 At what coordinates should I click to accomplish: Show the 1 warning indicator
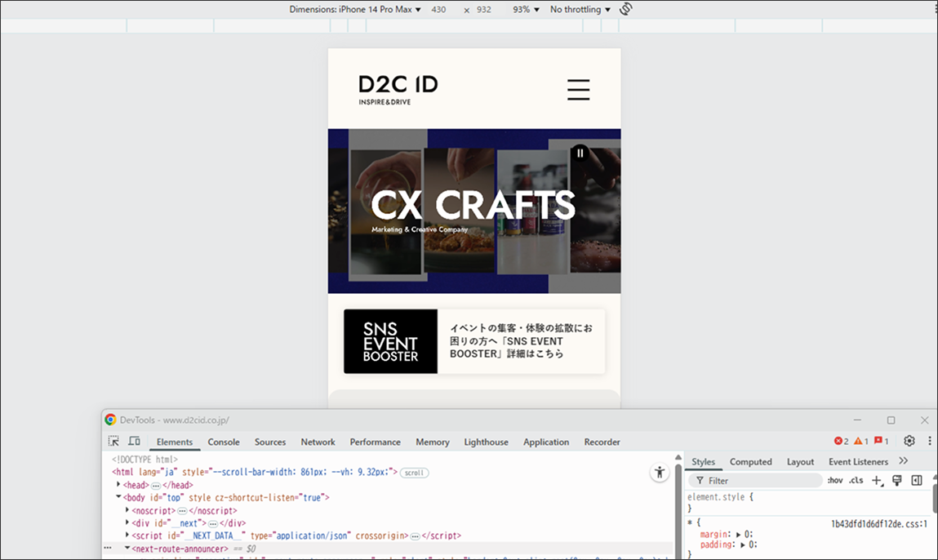[x=860, y=441]
